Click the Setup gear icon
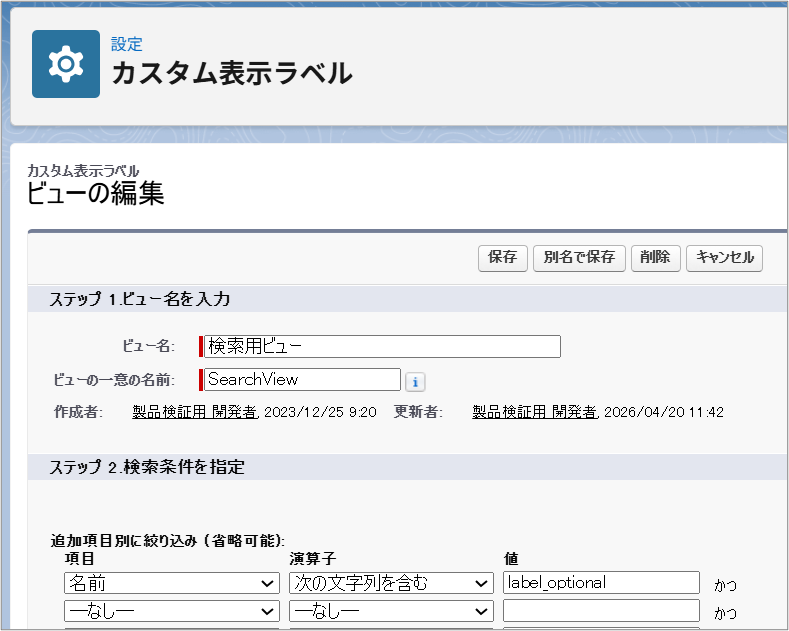 66,64
